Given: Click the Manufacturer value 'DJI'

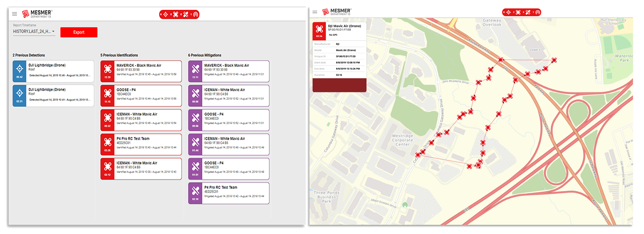Looking at the screenshot, I should (337, 44).
